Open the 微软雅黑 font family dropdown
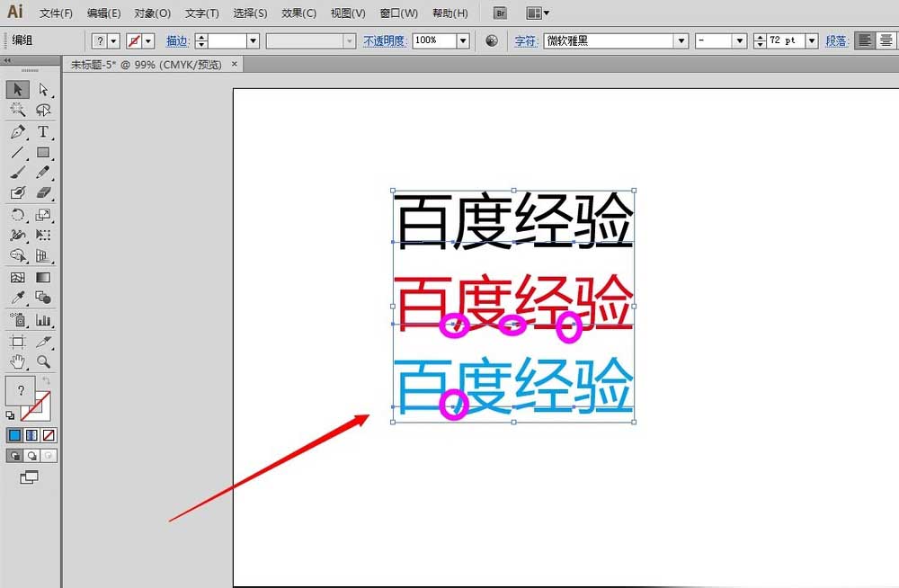The image size is (899, 588). point(681,41)
